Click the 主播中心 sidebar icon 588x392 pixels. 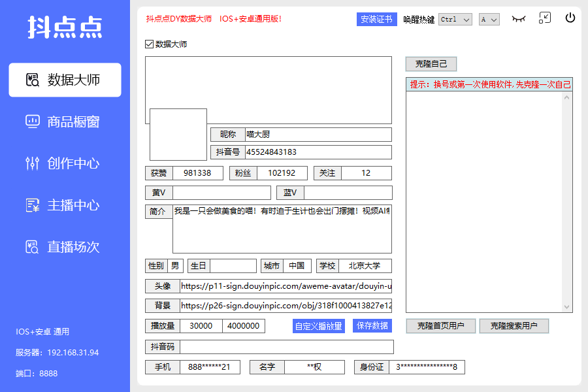pyautogui.click(x=32, y=205)
